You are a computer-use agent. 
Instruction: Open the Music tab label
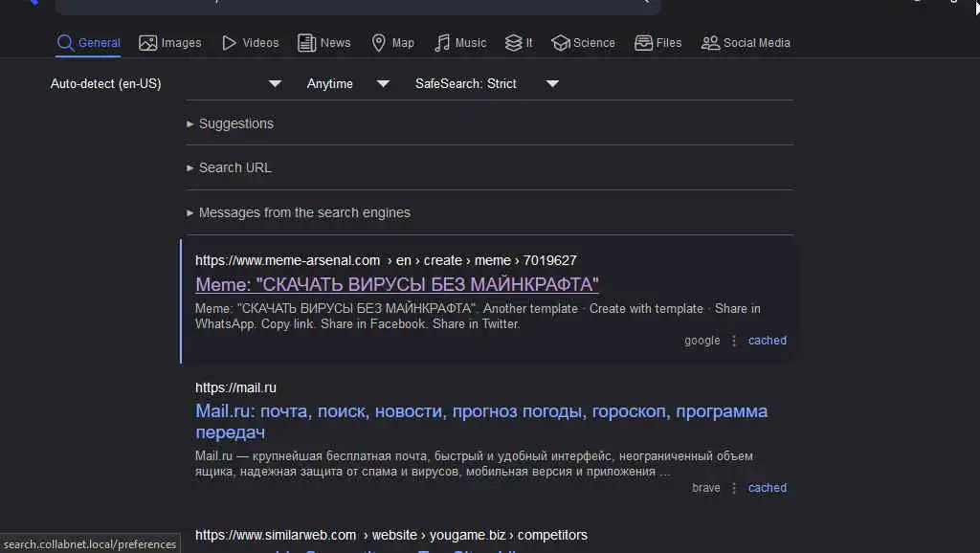click(x=471, y=42)
